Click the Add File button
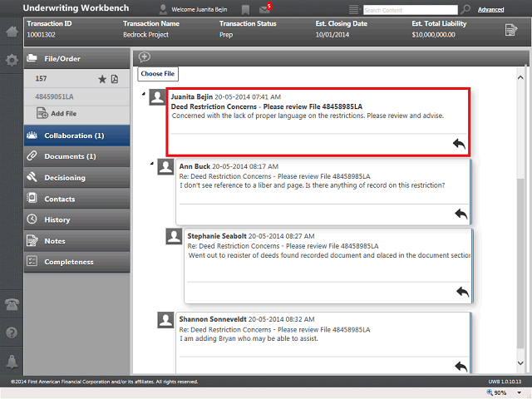 [x=57, y=113]
